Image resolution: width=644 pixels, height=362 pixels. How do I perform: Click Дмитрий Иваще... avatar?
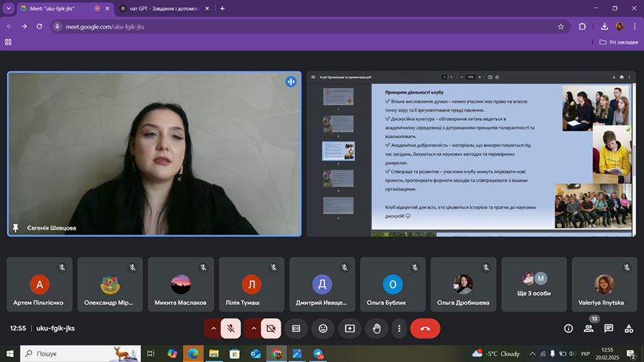pyautogui.click(x=322, y=284)
